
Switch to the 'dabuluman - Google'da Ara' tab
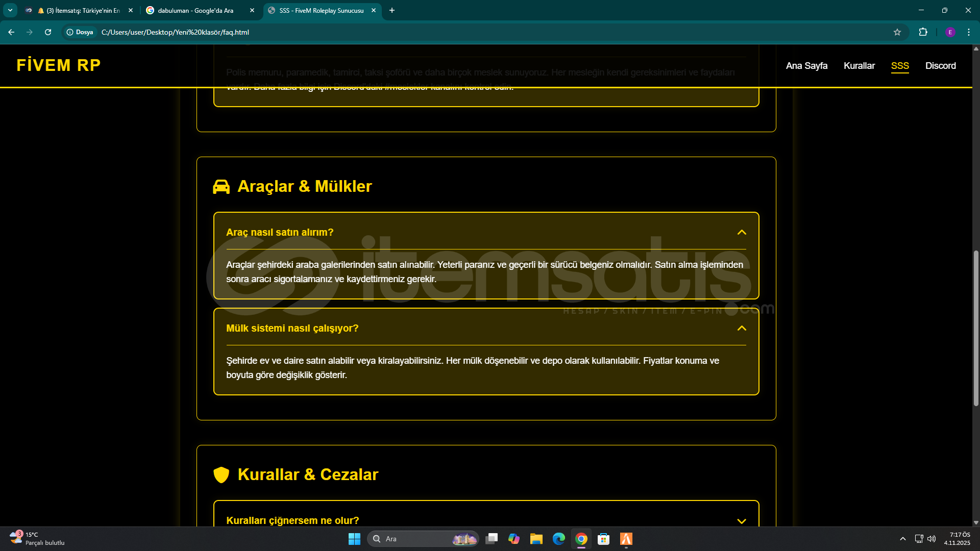coord(195,10)
